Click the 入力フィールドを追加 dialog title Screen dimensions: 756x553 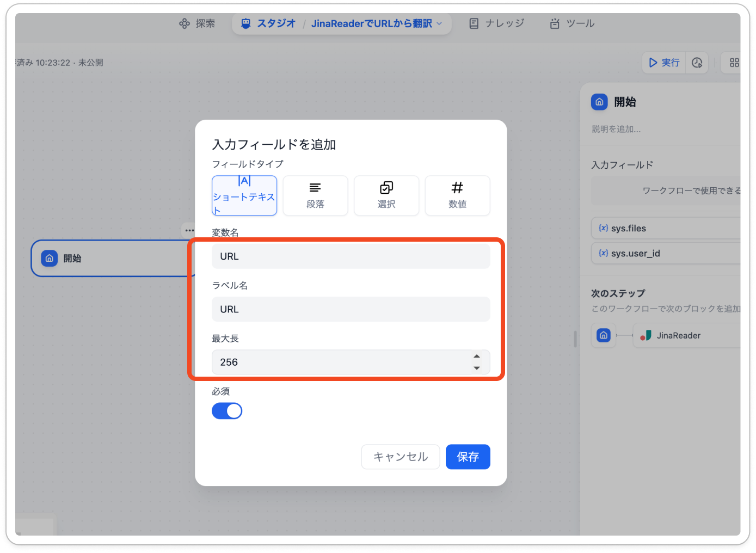click(x=274, y=144)
